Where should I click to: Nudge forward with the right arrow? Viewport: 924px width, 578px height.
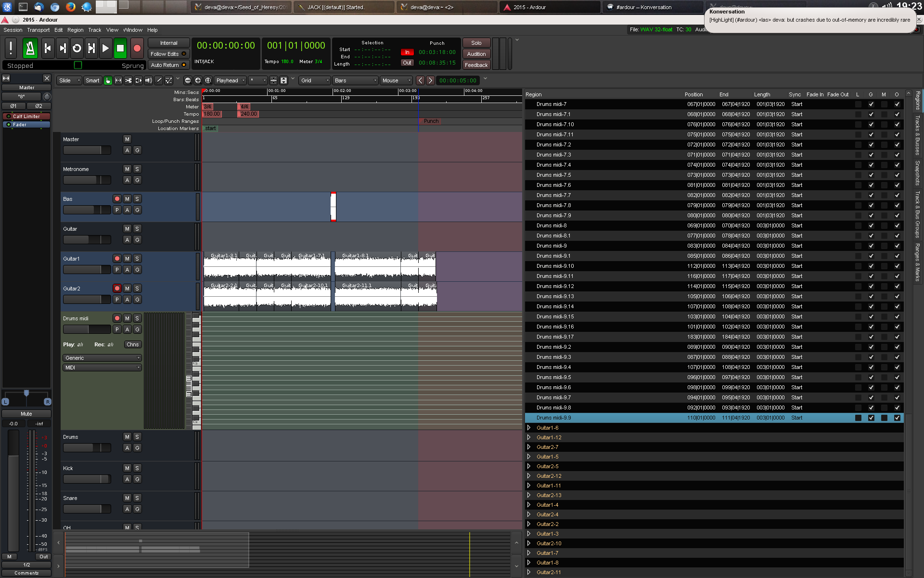click(430, 80)
